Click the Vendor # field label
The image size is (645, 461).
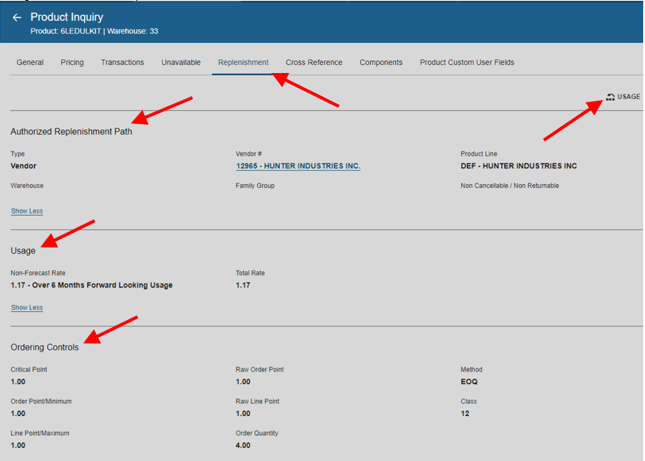click(x=248, y=154)
